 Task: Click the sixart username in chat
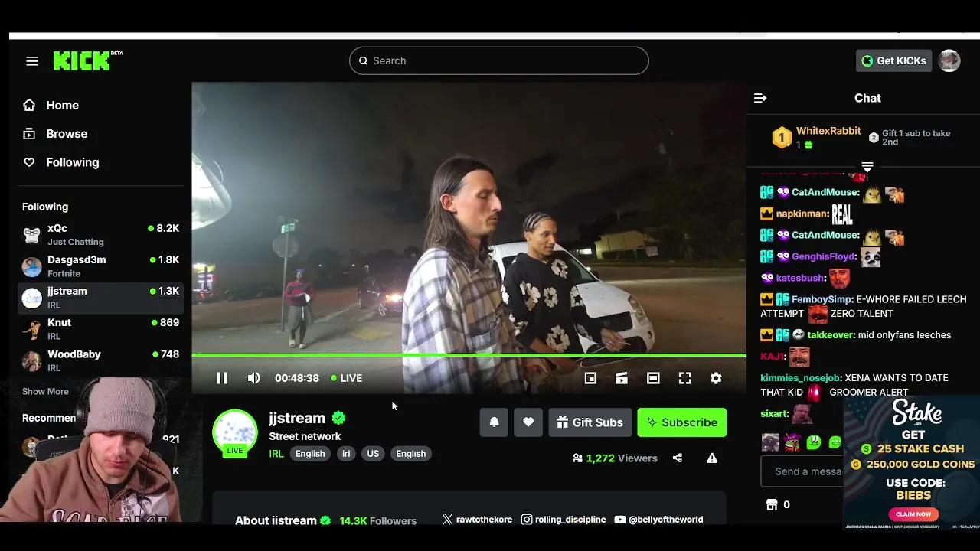(774, 414)
